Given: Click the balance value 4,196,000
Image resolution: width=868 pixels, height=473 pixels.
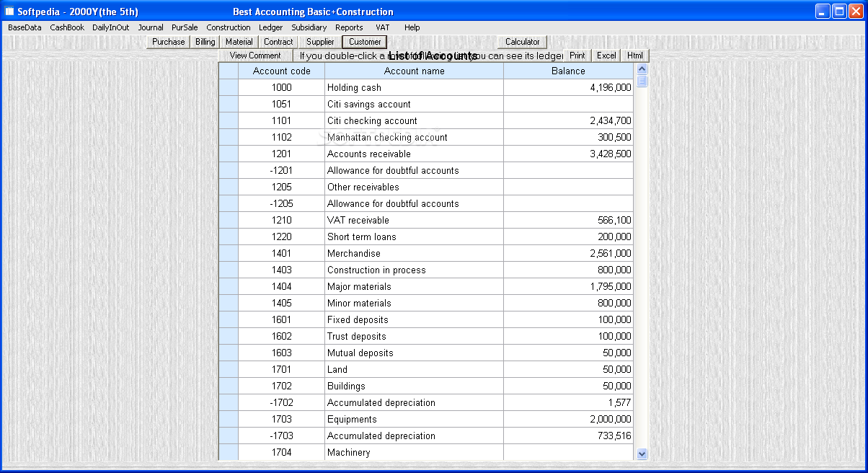Looking at the screenshot, I should click(x=611, y=88).
